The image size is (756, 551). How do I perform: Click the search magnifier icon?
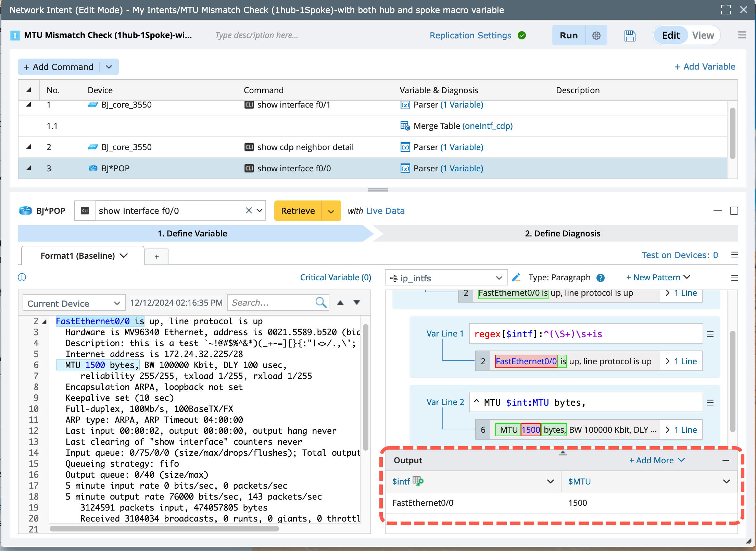point(321,303)
